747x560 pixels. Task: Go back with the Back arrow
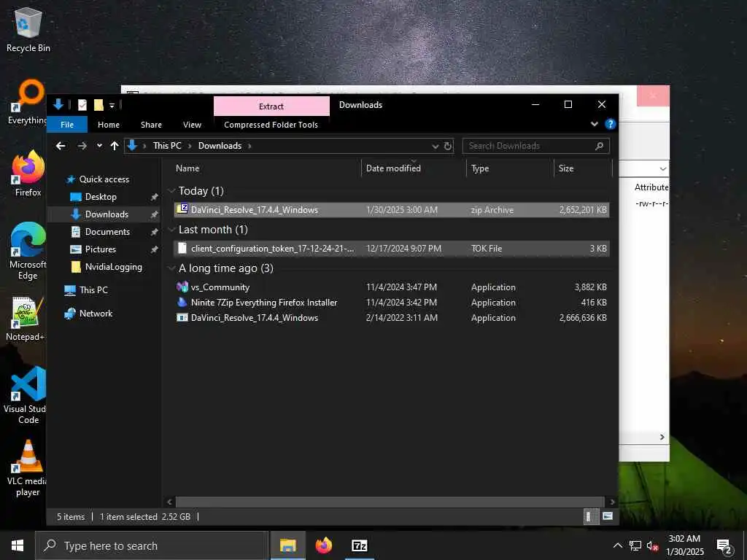[61, 146]
